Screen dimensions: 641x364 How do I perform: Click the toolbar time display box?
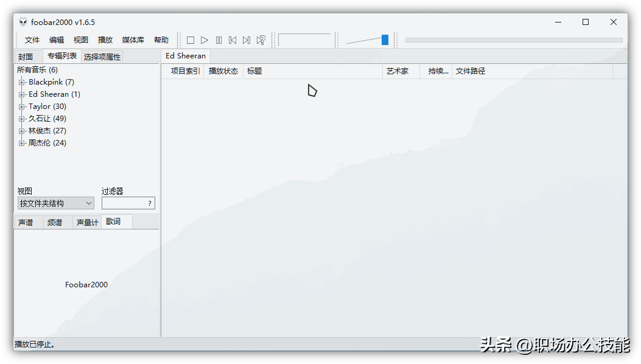click(x=304, y=40)
